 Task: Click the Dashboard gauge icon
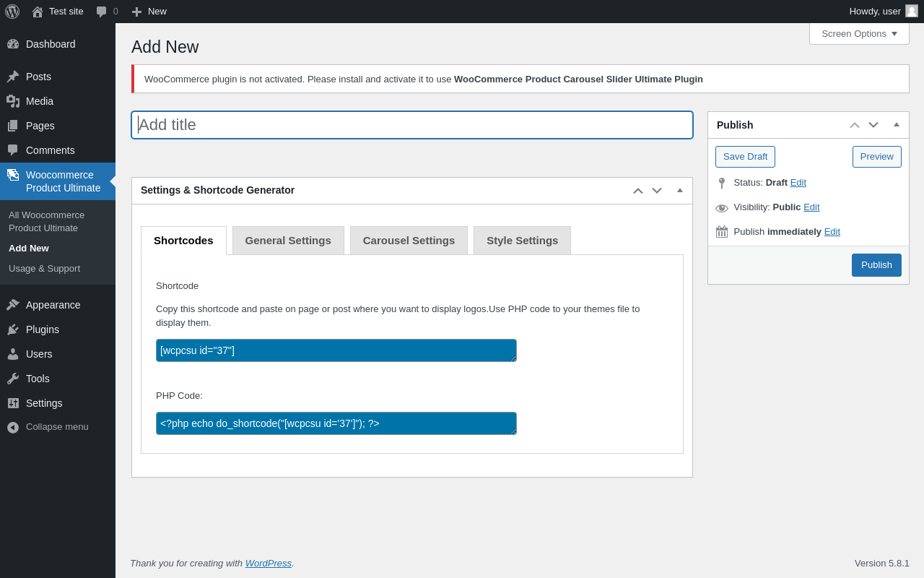coord(13,44)
